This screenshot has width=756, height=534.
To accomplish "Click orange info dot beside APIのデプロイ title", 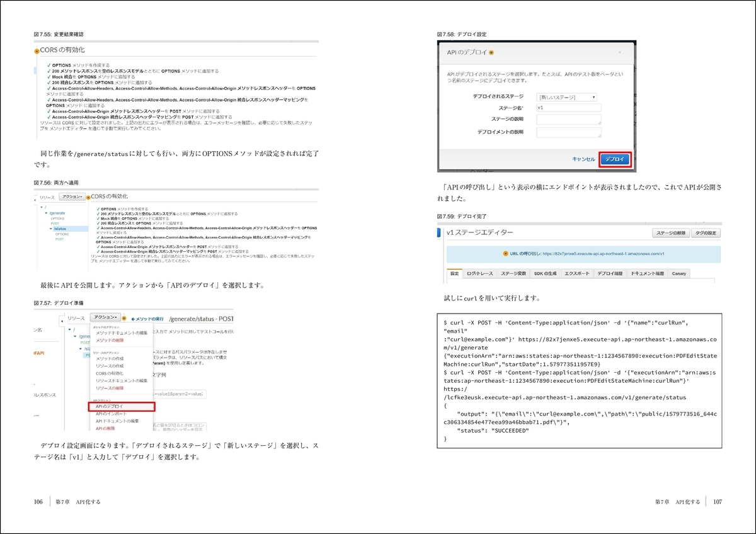I will tap(491, 53).
